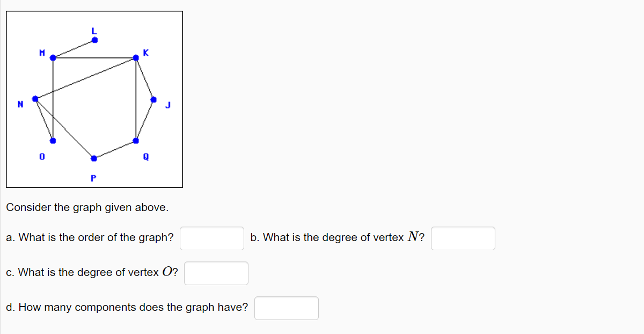The image size is (644, 334).
Task: Click the edge connecting P and Q
Action: pyautogui.click(x=114, y=149)
